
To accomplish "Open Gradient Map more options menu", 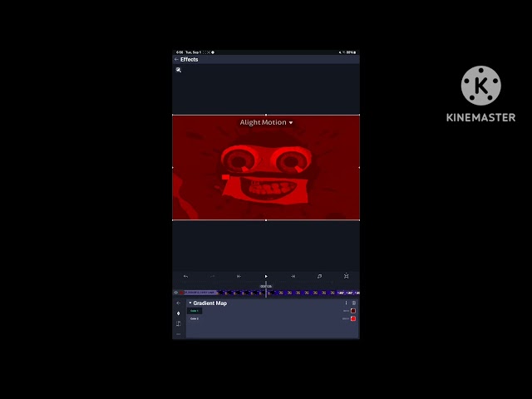I will pos(346,303).
